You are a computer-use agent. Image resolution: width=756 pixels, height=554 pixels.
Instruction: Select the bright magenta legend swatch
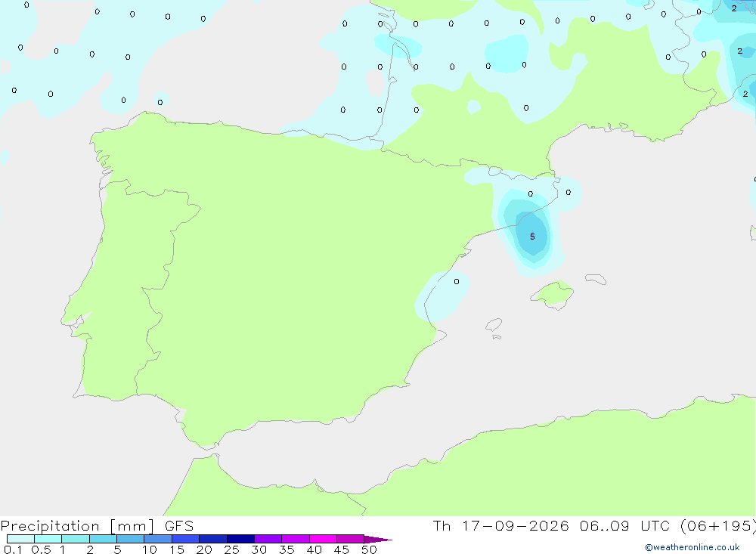click(323, 539)
